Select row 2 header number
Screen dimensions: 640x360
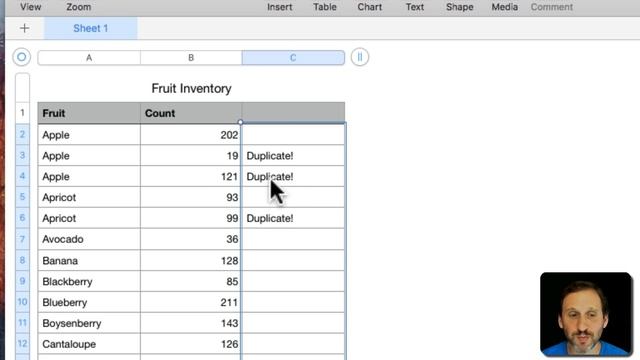pyautogui.click(x=22, y=134)
